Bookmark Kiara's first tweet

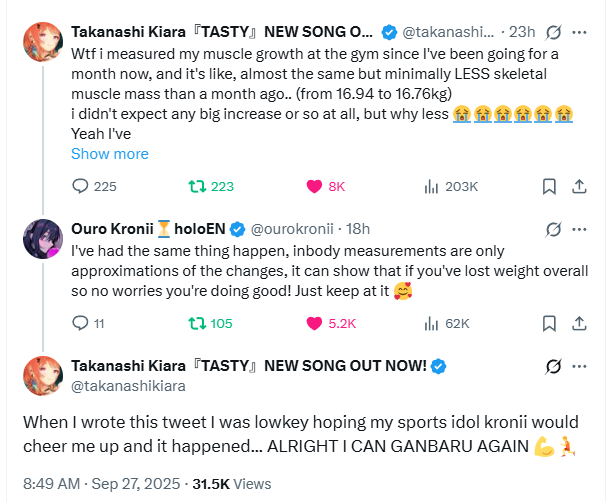548,186
